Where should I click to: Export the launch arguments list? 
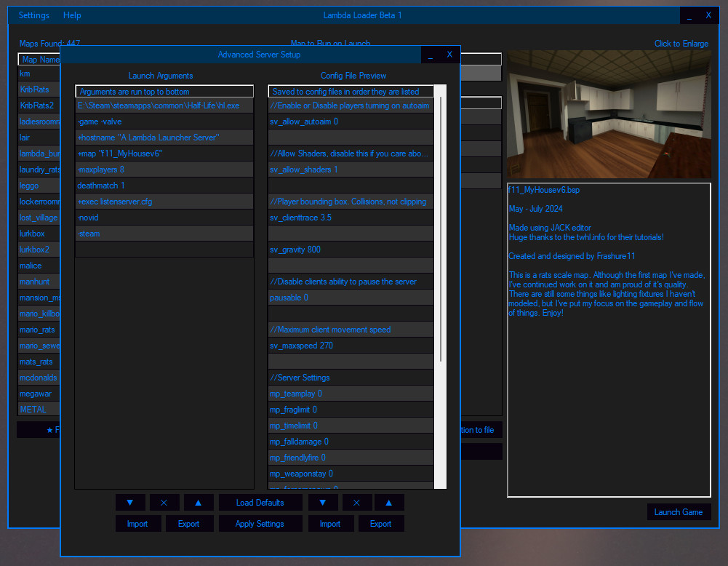pos(189,523)
